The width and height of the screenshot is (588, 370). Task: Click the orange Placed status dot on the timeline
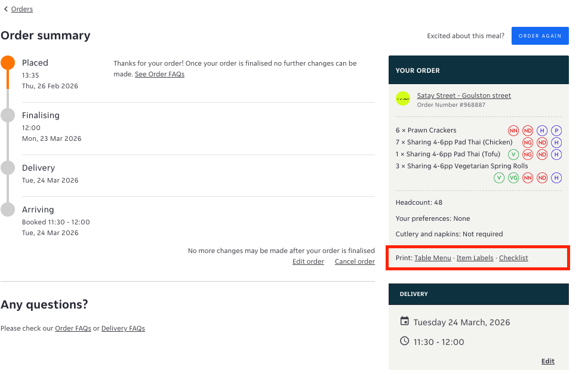pyautogui.click(x=8, y=62)
